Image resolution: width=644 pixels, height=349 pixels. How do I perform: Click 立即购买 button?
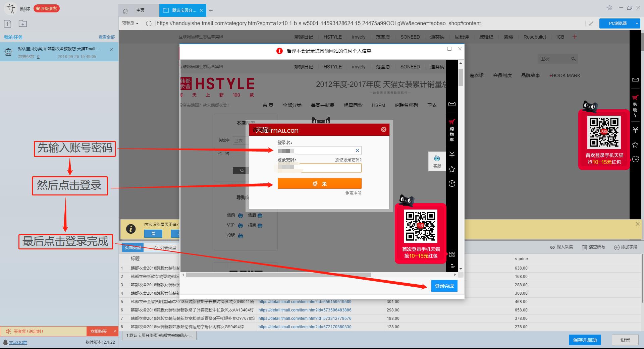click(99, 331)
